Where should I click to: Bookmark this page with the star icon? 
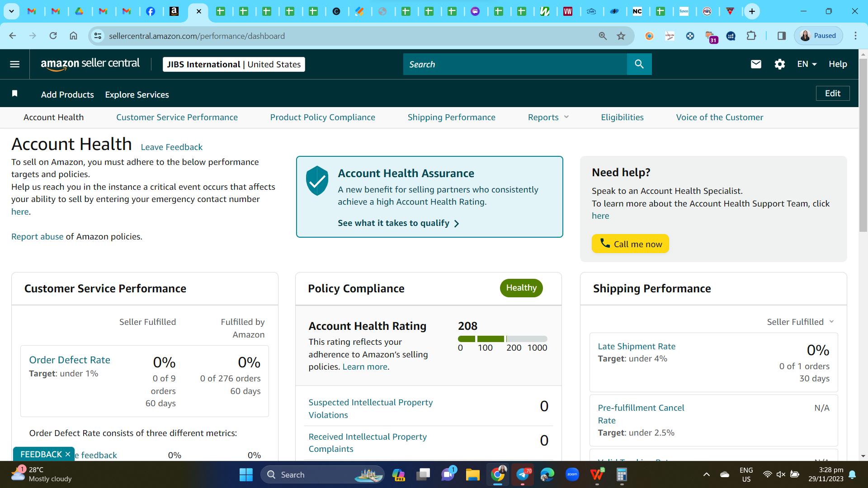coord(621,36)
